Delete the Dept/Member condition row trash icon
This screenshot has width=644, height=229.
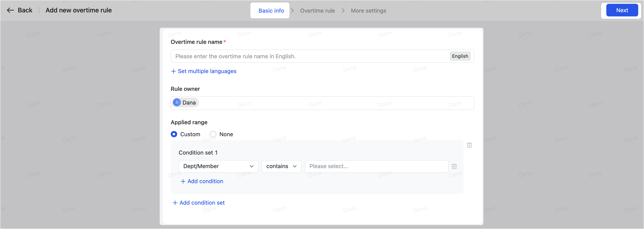coord(454,166)
